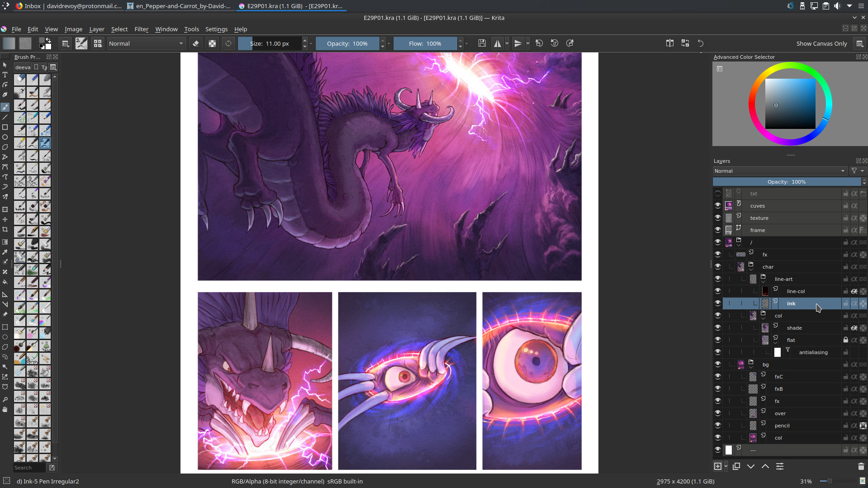This screenshot has height=488, width=868.
Task: Add a new layer with plus icon
Action: [718, 466]
